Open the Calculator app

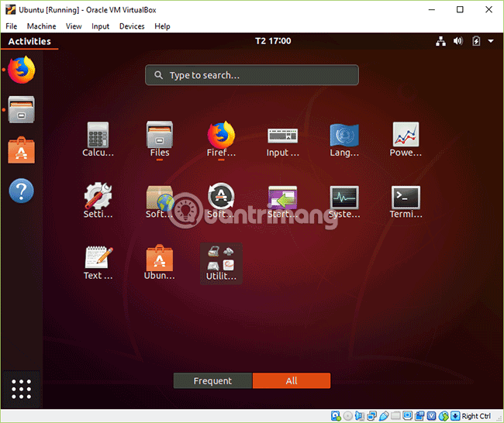98,139
